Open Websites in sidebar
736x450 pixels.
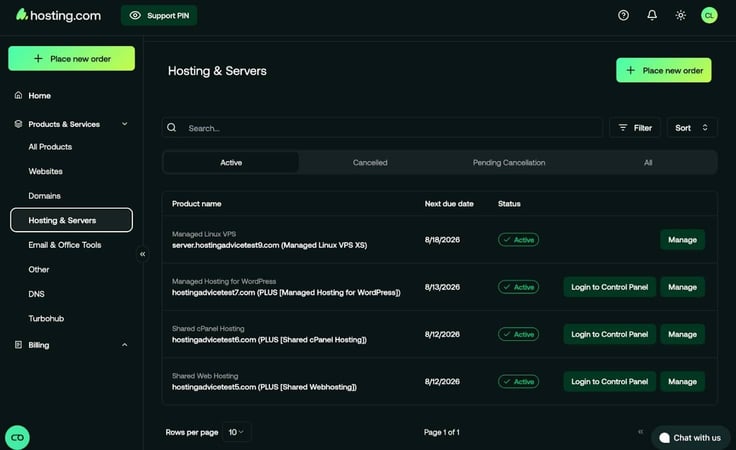click(46, 171)
